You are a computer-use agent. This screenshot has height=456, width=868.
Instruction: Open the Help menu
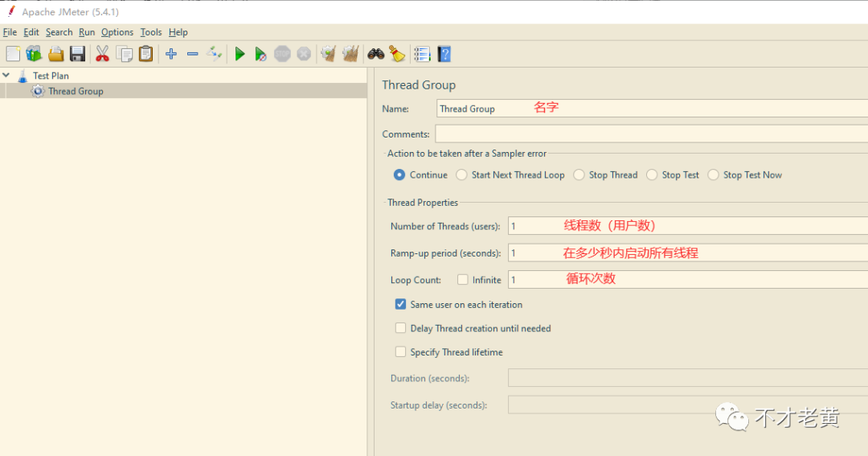(x=178, y=32)
